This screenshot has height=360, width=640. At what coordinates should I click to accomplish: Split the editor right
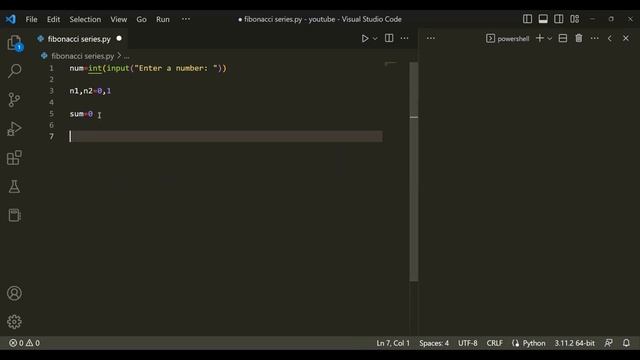(x=389, y=38)
